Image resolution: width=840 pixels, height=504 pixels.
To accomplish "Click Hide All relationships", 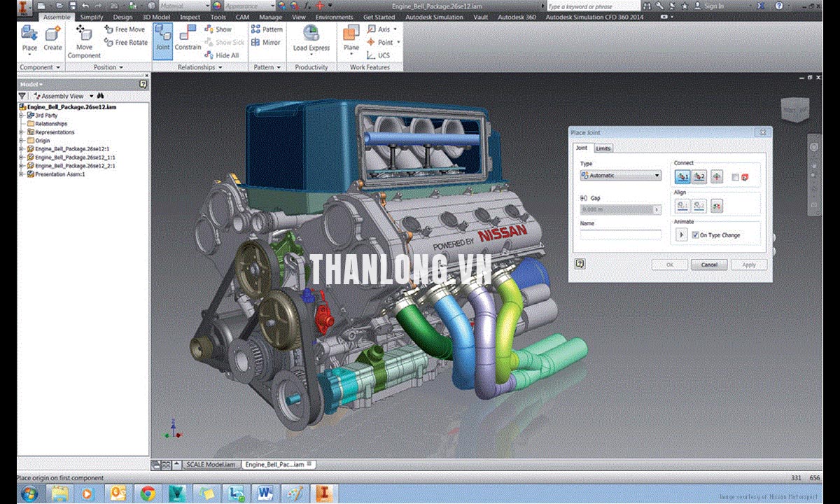I will [222, 55].
